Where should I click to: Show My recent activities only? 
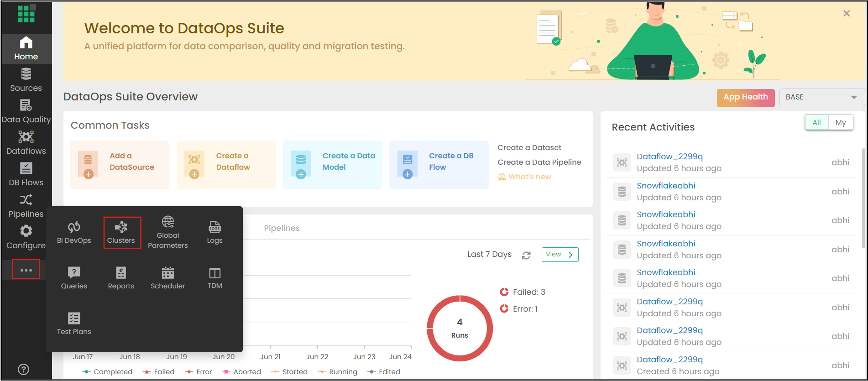coord(841,122)
